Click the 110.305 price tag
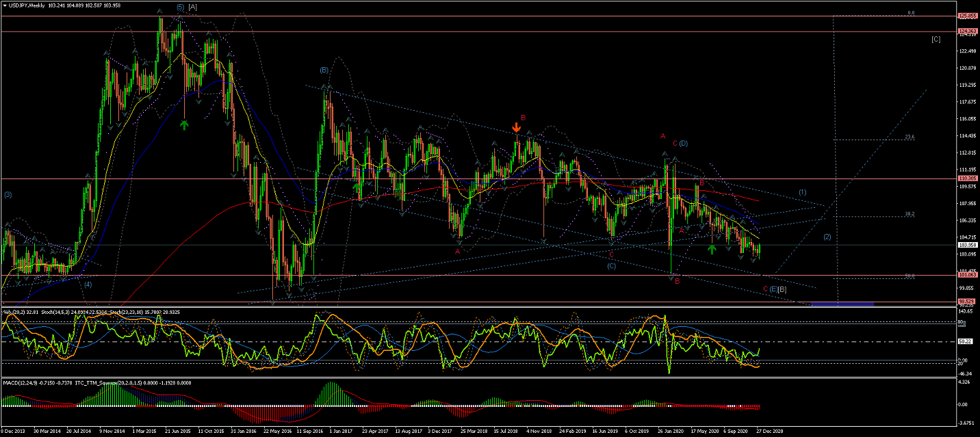The width and height of the screenshot is (980, 437). click(968, 178)
